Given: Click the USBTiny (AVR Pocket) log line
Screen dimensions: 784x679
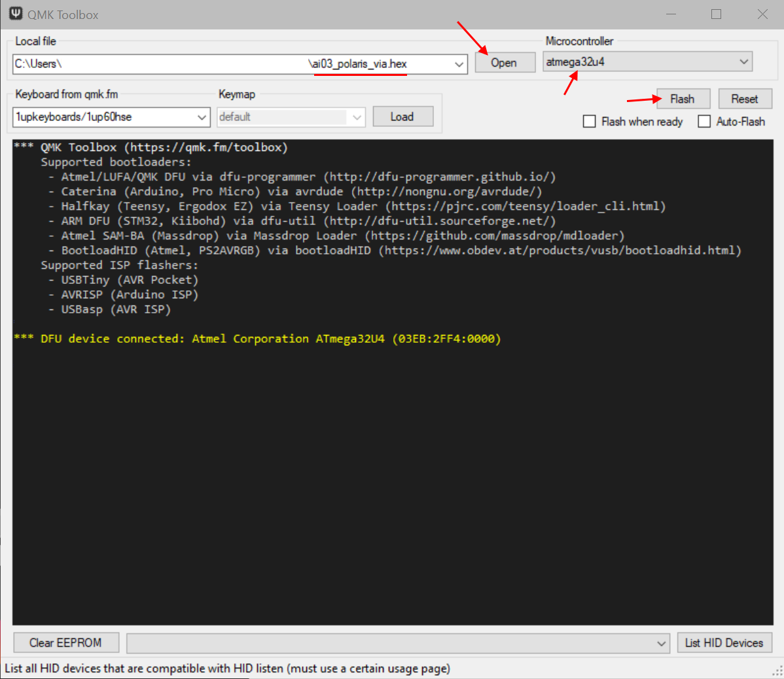Looking at the screenshot, I should (124, 280).
